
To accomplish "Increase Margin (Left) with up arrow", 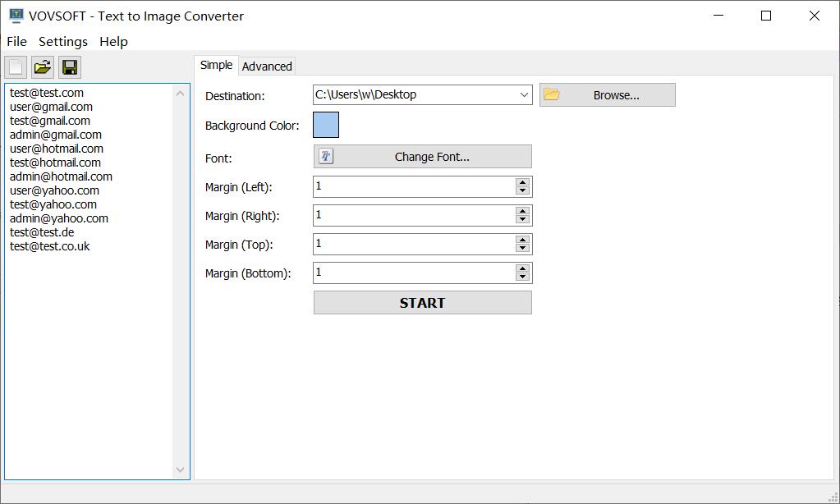I will click(522, 182).
